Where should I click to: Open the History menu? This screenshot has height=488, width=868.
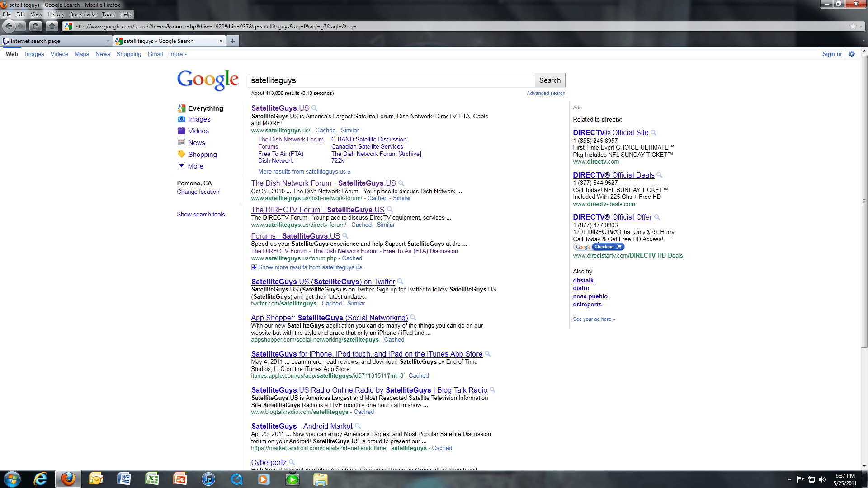tap(56, 14)
